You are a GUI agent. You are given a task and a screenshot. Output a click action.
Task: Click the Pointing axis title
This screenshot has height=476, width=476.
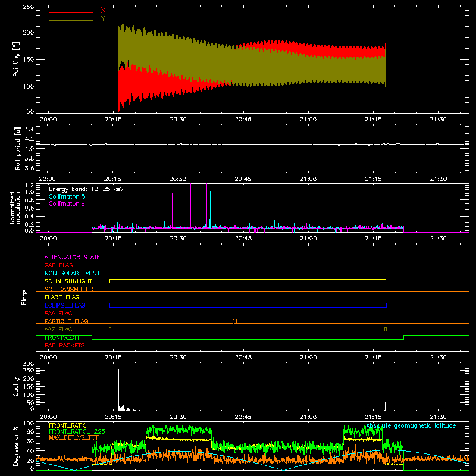click(x=16, y=59)
